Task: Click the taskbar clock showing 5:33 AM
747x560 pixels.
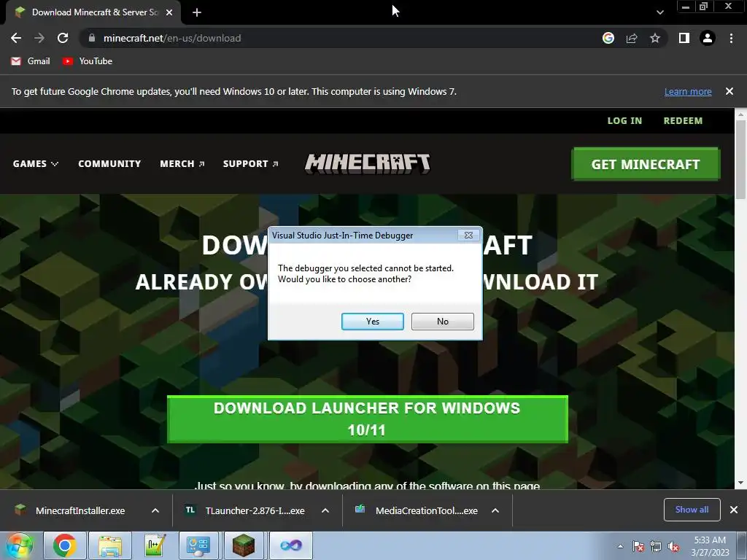Action: (710, 546)
